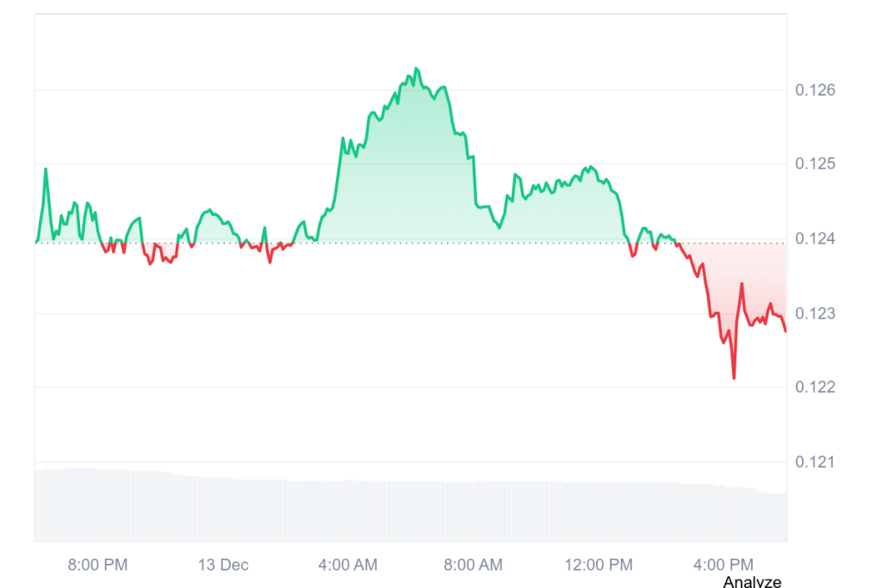Image resolution: width=882 pixels, height=588 pixels.
Task: Click the lowest red dip of the price line
Action: point(734,377)
